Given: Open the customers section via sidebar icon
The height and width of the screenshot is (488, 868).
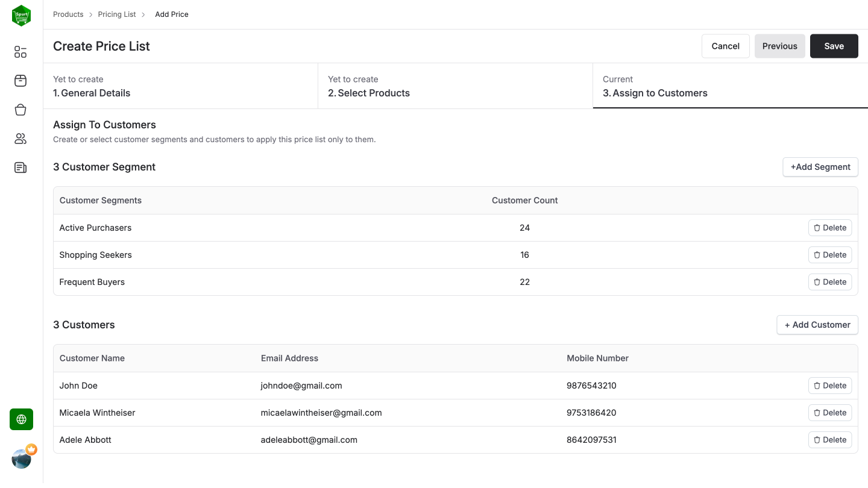Looking at the screenshot, I should (x=20, y=139).
